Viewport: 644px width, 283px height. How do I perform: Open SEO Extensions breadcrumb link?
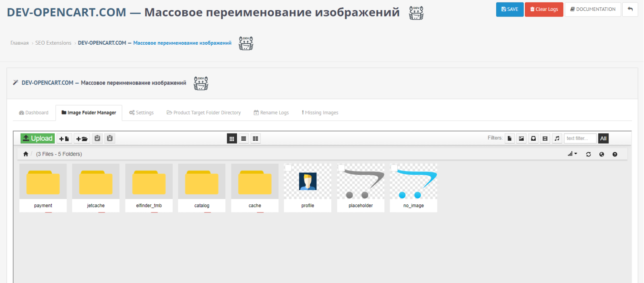click(x=53, y=43)
